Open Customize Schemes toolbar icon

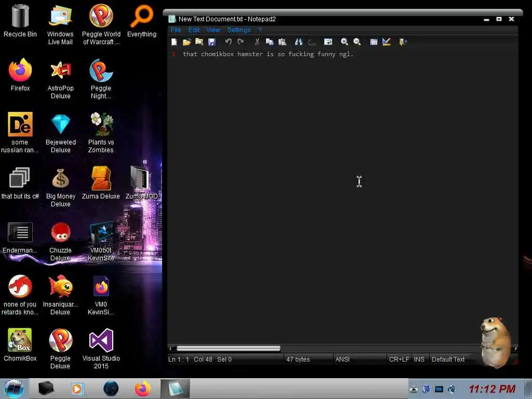pyautogui.click(x=387, y=42)
